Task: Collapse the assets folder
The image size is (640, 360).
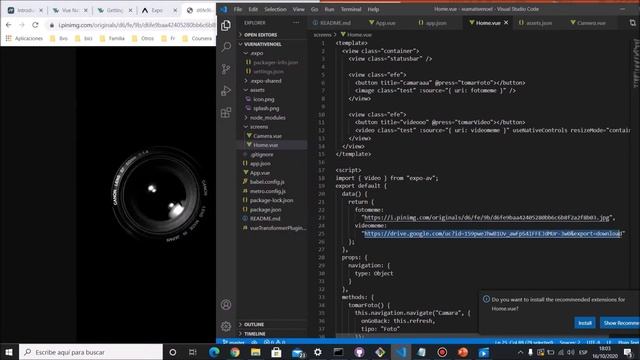Action: click(257, 90)
